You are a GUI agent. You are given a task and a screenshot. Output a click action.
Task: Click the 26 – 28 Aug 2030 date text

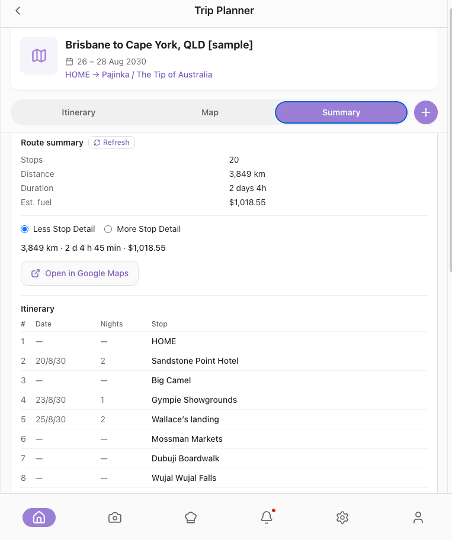pyautogui.click(x=112, y=62)
